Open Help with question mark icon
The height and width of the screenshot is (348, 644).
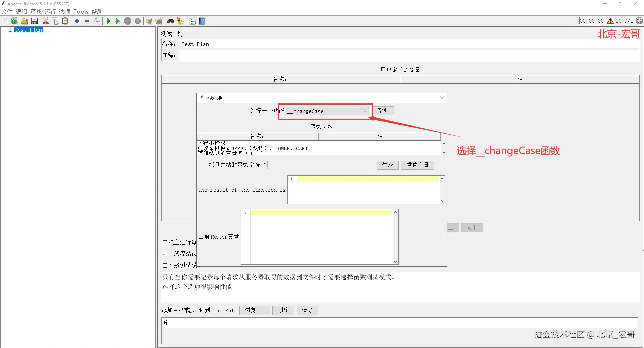202,21
